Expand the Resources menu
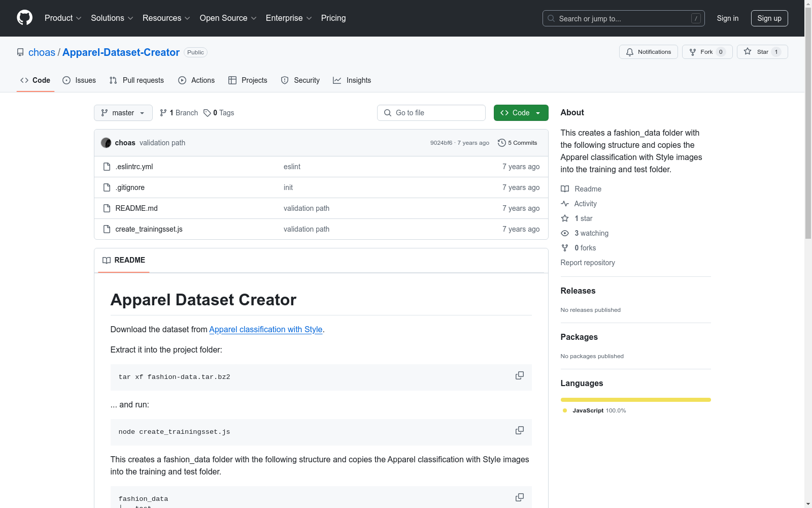Image resolution: width=812 pixels, height=508 pixels. tap(166, 18)
